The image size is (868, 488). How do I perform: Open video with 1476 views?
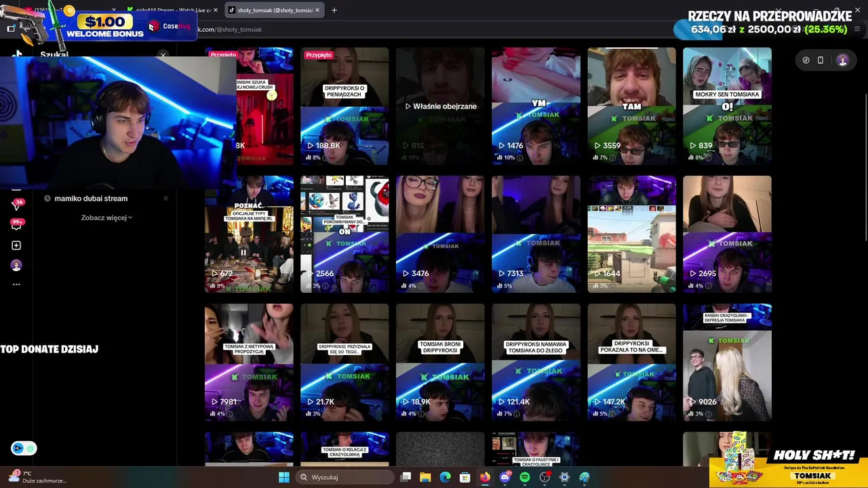tap(536, 106)
